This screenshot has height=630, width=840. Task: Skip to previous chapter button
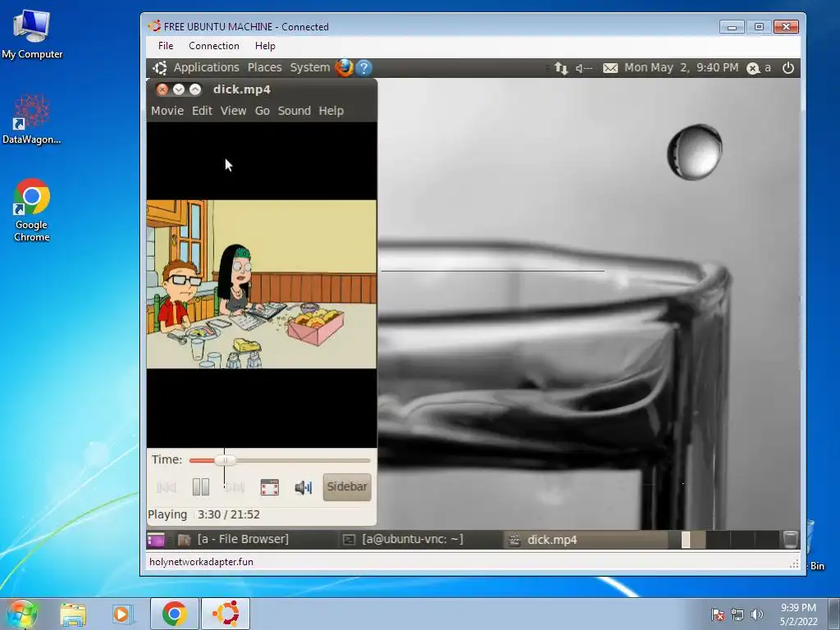click(x=167, y=487)
